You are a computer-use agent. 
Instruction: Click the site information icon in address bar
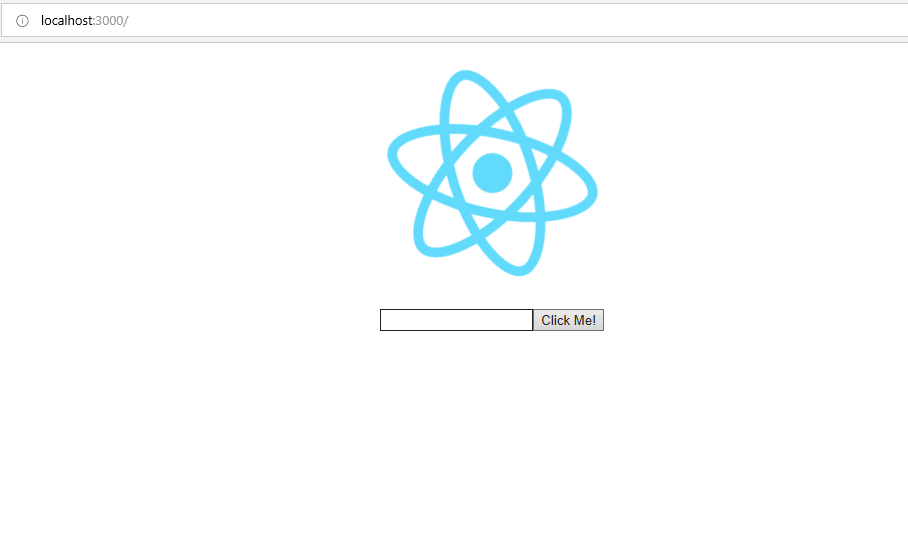pyautogui.click(x=22, y=21)
